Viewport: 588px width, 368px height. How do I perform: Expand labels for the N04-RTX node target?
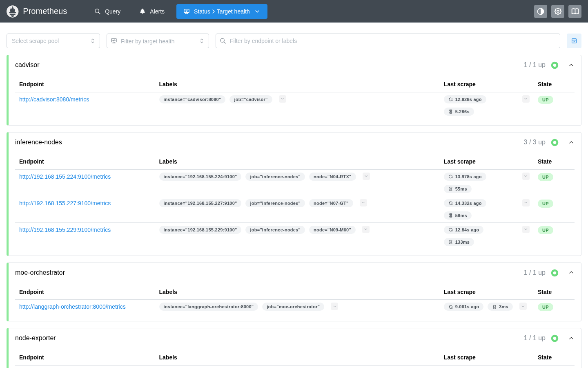click(366, 176)
